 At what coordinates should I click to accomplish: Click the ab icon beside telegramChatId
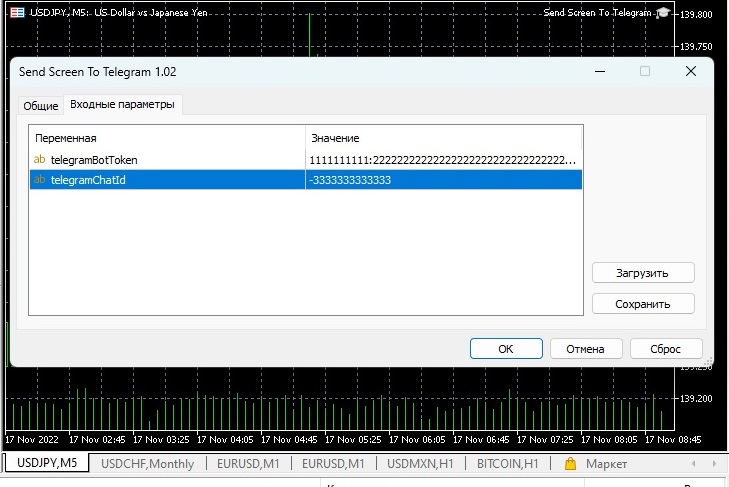(40, 180)
